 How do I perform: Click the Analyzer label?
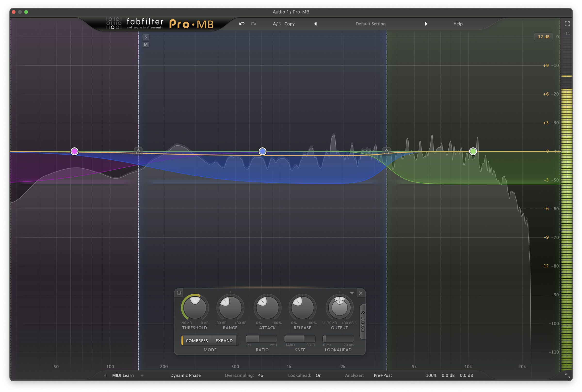[354, 375]
